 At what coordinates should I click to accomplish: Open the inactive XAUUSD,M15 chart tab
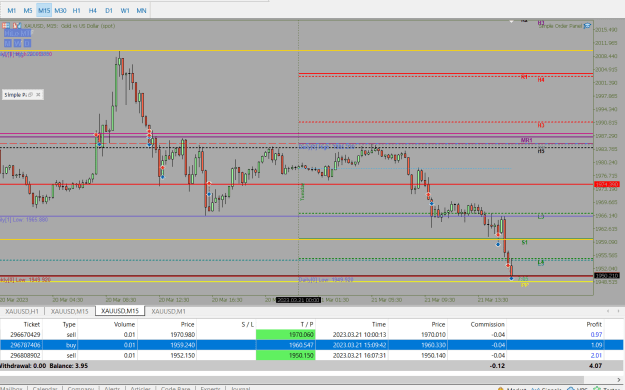coord(69,311)
